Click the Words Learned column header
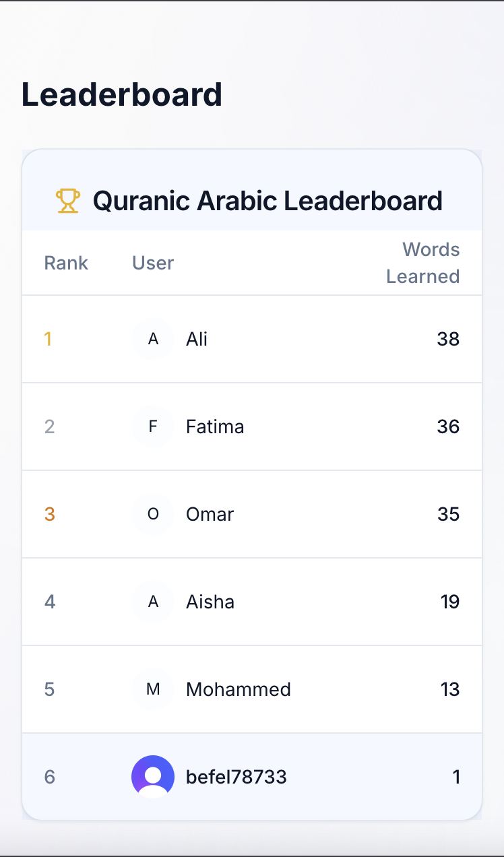The height and width of the screenshot is (857, 504). [423, 263]
